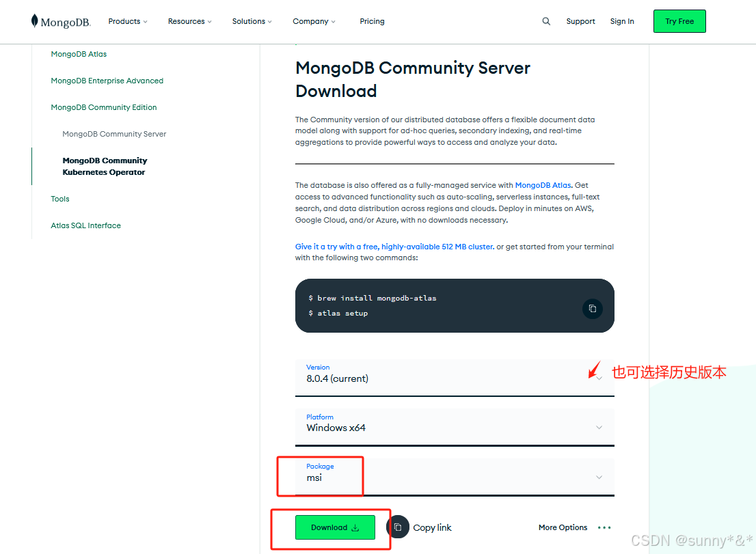Viewport: 756px width, 554px height.
Task: Expand the Solutions menu
Action: click(252, 21)
